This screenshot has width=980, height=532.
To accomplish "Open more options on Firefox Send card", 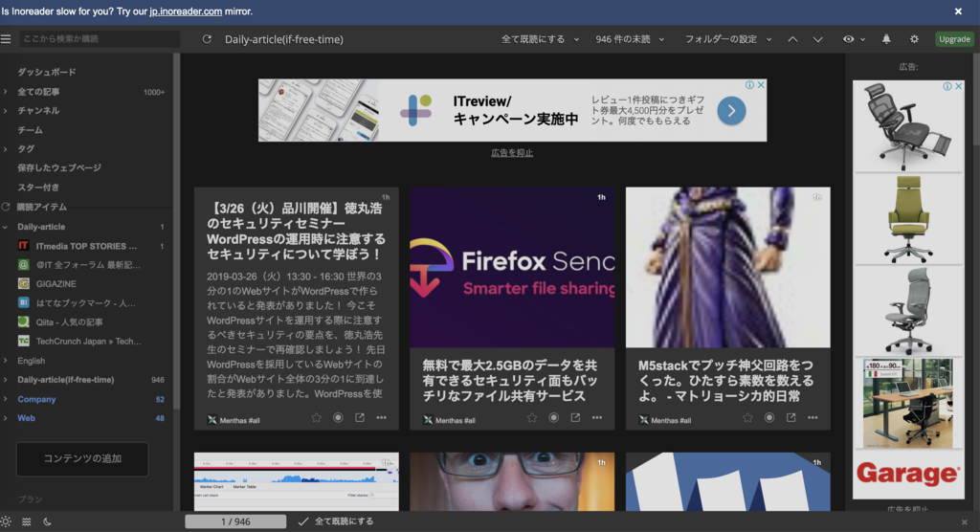I will 597,417.
